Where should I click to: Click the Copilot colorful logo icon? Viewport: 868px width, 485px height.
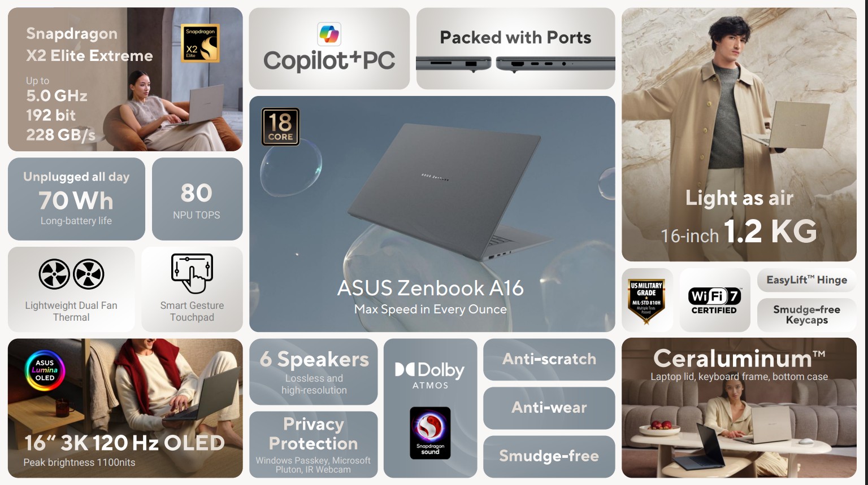click(329, 34)
